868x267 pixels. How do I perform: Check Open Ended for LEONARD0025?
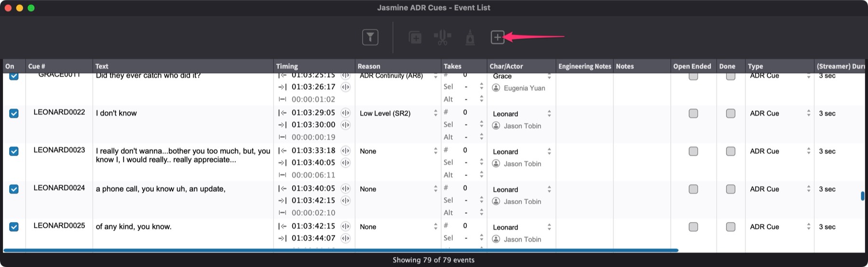693,227
